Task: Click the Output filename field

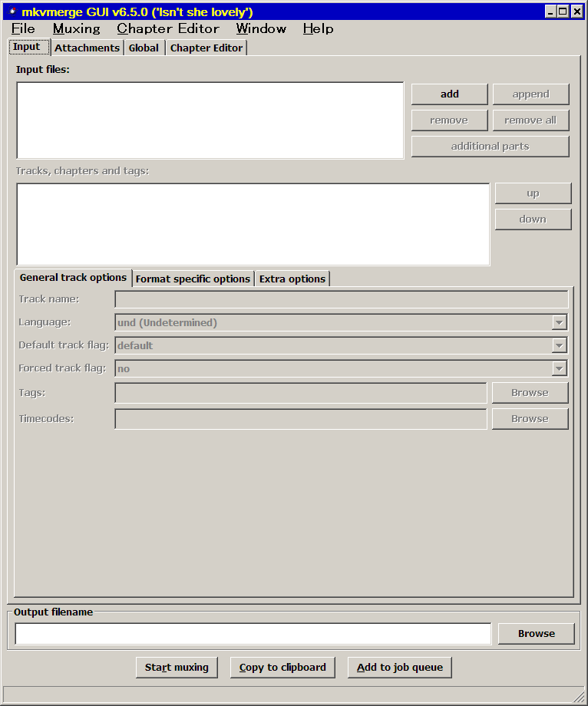Action: [253, 634]
